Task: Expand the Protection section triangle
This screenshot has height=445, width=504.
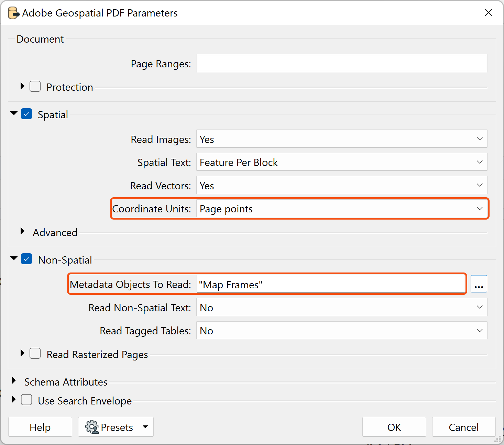Action: point(22,86)
